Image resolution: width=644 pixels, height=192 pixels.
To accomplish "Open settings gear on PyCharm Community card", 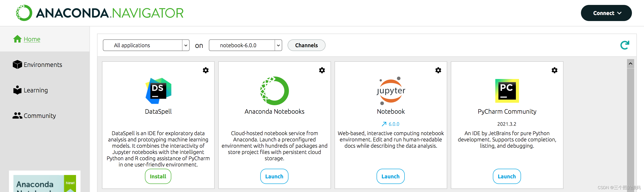I will [x=554, y=70].
